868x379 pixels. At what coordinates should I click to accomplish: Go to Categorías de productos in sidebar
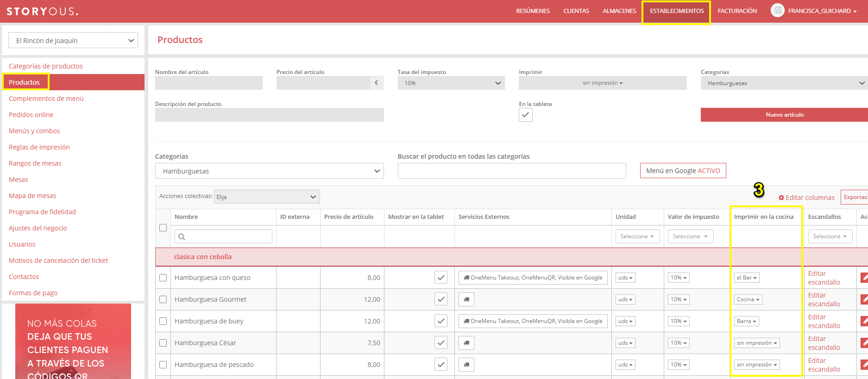46,66
